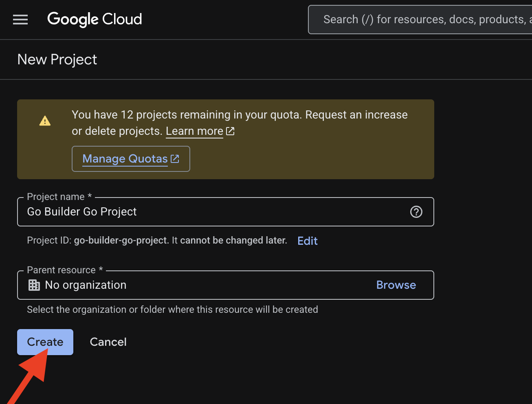Viewport: 532px width, 404px height.
Task: Click inside the Project name text field
Action: 163,212
